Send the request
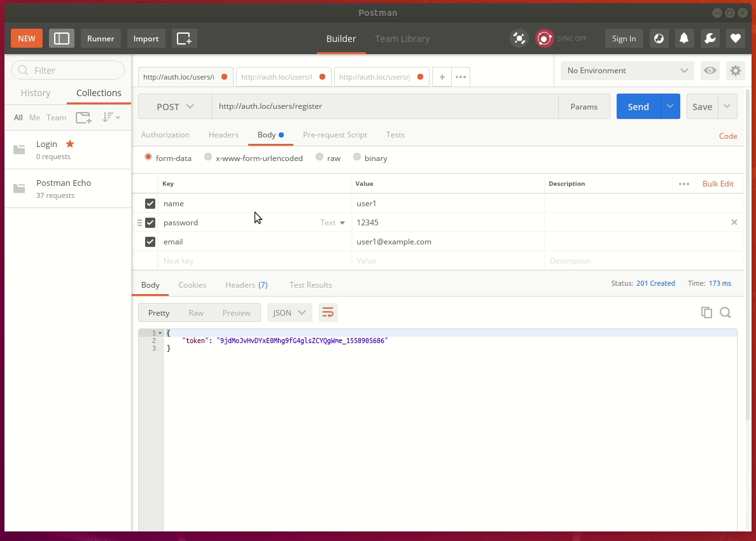The image size is (756, 541). (638, 106)
